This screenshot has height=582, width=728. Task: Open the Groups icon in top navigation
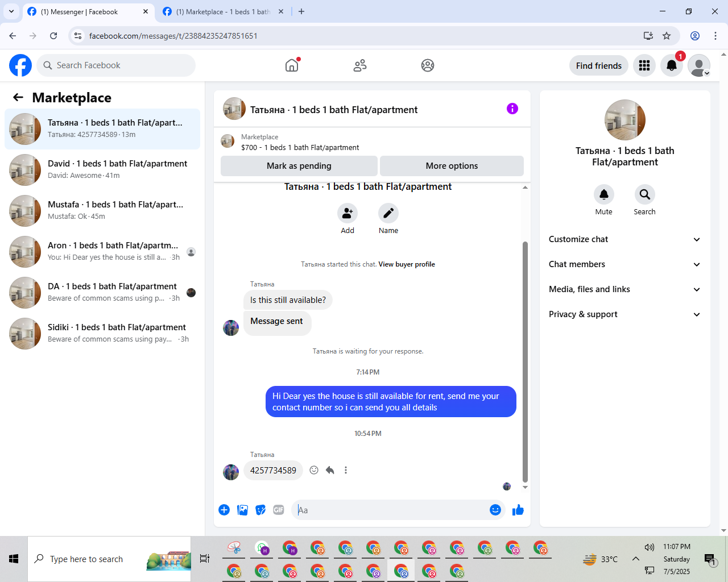(x=428, y=65)
